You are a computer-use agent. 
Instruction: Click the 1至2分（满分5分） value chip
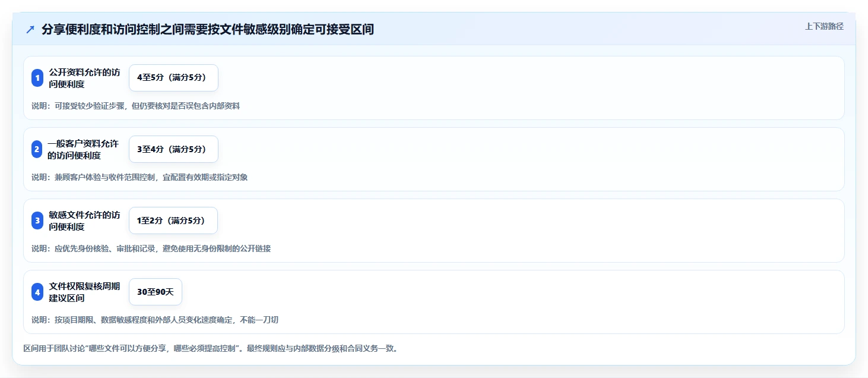[173, 220]
